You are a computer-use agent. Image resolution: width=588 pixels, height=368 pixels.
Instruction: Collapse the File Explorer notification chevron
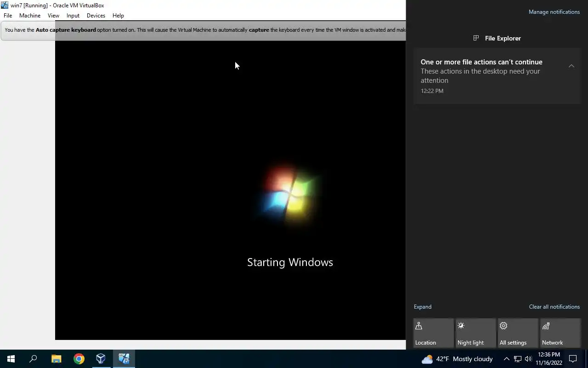tap(571, 66)
